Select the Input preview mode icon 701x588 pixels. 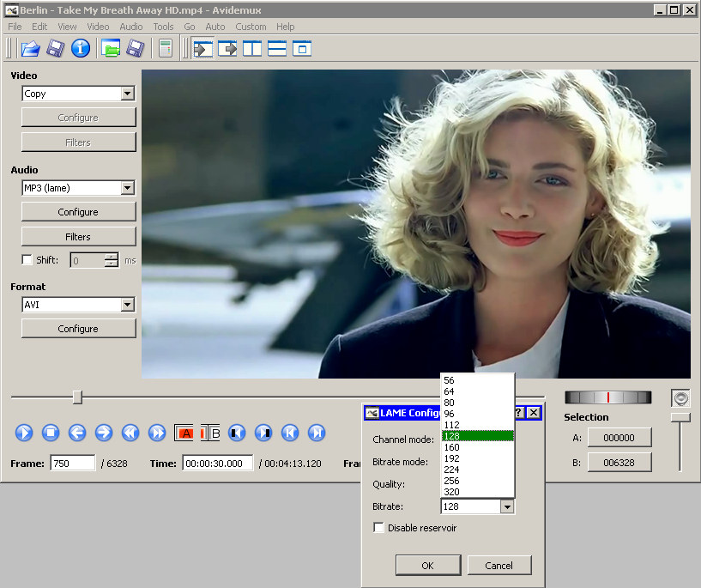point(203,48)
